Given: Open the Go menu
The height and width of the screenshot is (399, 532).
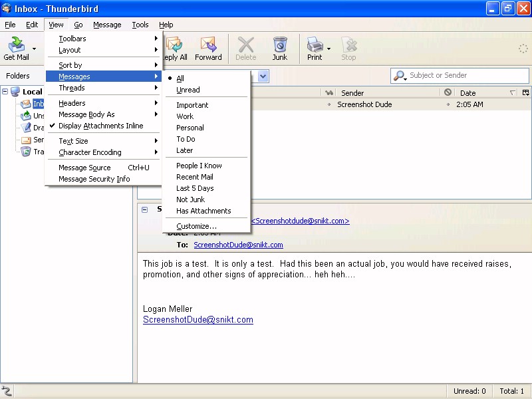Looking at the screenshot, I should [78, 25].
